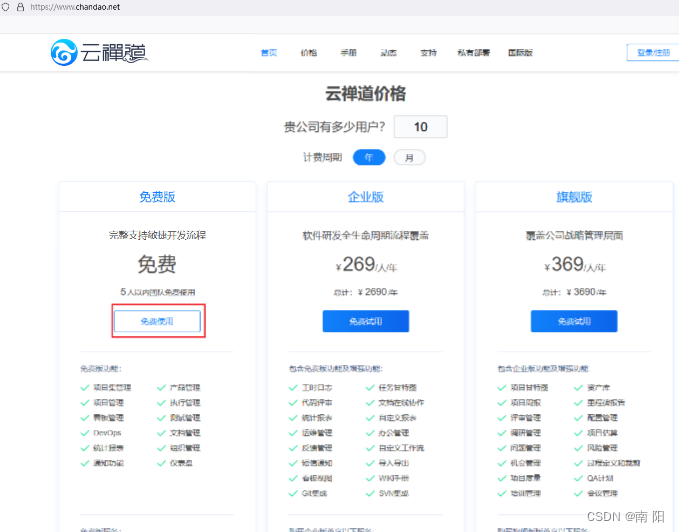Click the checkmark next to SVN集成
Screen dimensions: 679x532
coord(370,493)
